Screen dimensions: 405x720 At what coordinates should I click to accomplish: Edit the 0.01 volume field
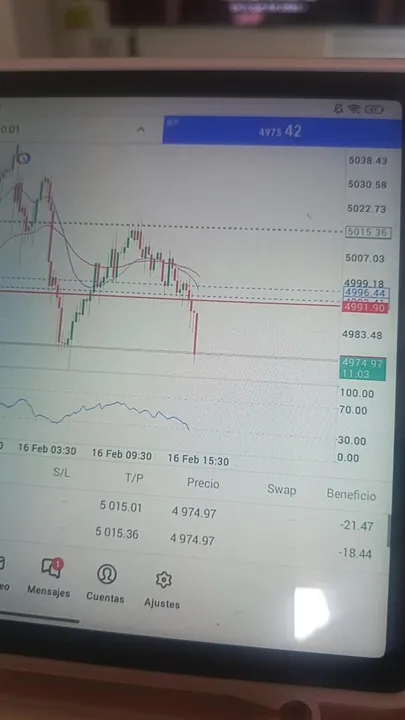click(x=10, y=130)
